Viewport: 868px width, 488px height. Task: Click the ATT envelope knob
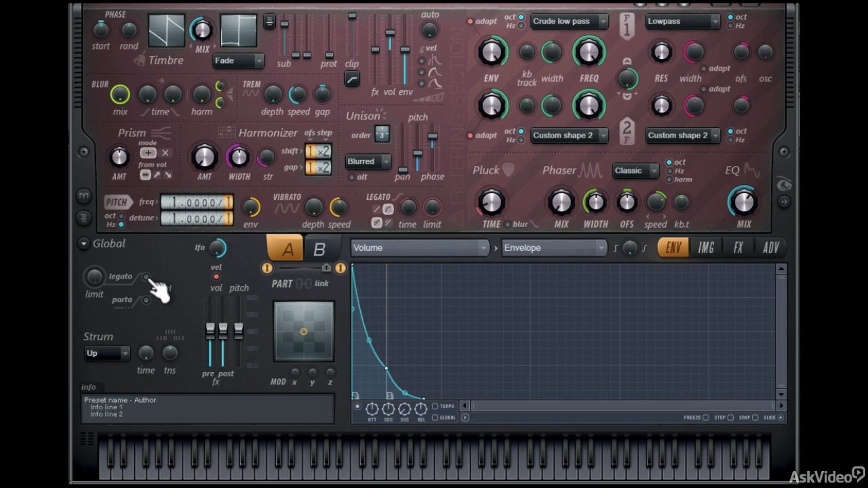[372, 409]
